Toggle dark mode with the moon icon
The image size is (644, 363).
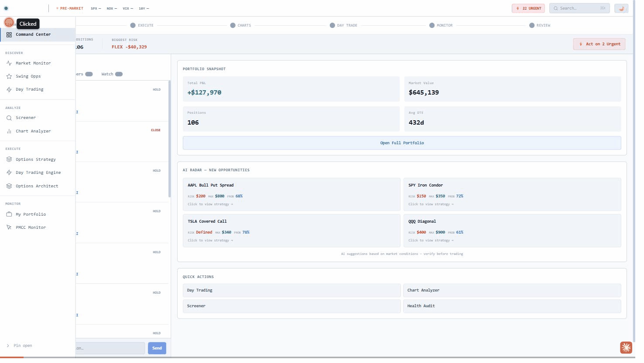coord(621,8)
